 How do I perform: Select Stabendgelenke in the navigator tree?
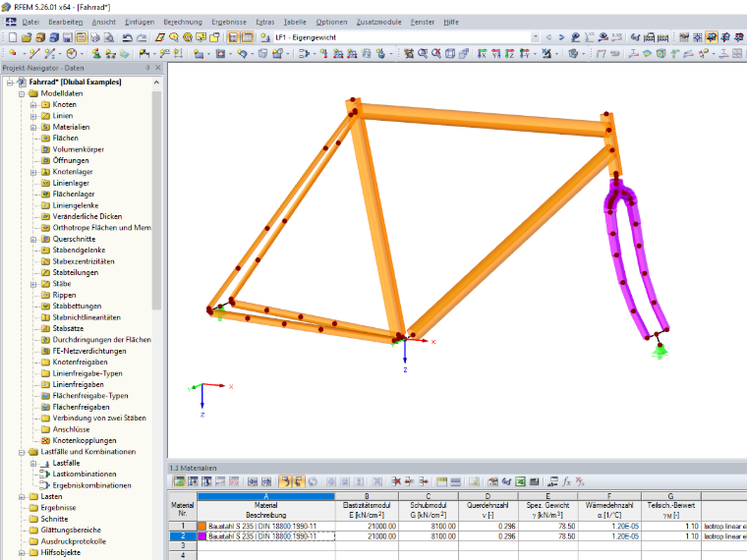pos(79,250)
